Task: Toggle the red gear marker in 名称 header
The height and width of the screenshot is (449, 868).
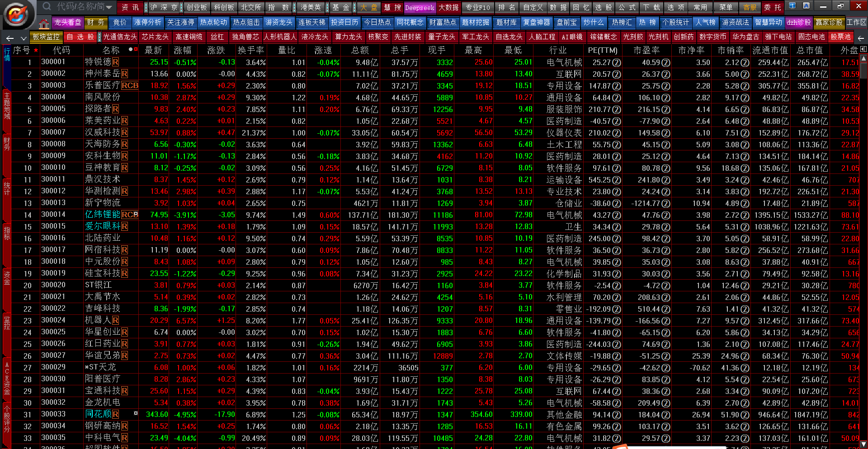Action: (x=136, y=50)
